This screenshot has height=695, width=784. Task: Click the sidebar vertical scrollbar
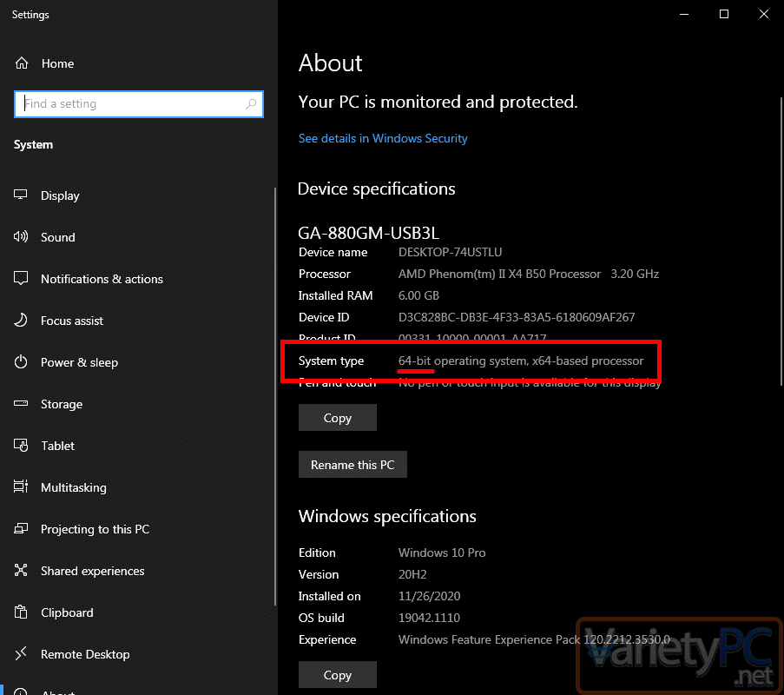point(275,396)
